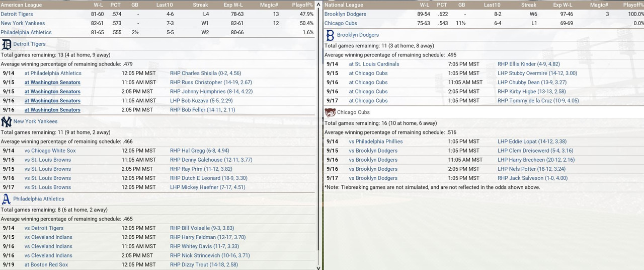Image resolution: width=644 pixels, height=270 pixels.
Task: View pitcher RHP Whitey Davis
Action: tap(205, 246)
